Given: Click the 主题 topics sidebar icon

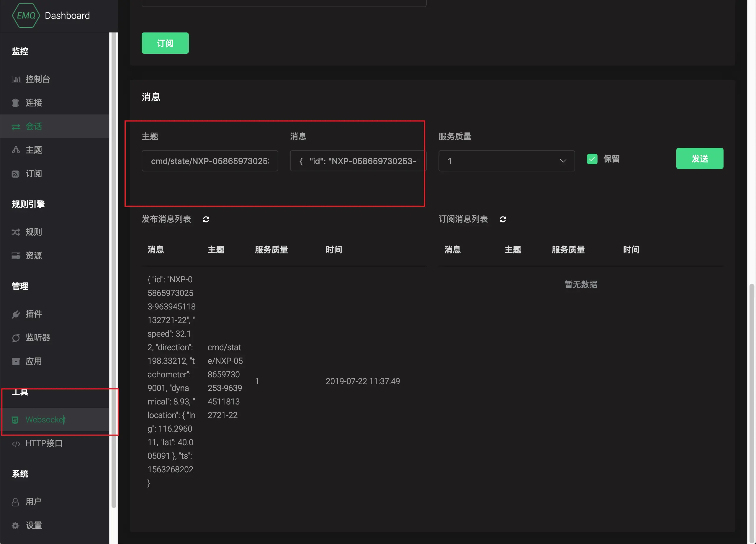Looking at the screenshot, I should (16, 150).
